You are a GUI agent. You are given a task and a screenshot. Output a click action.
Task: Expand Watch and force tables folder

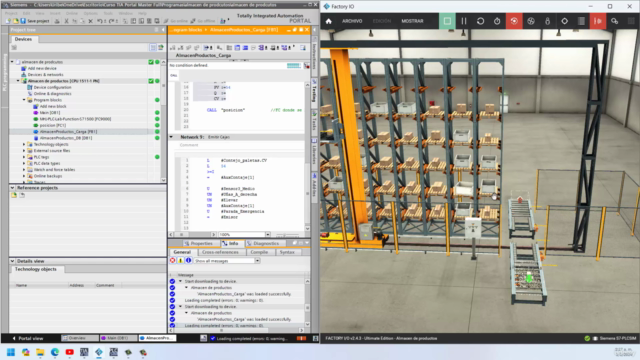pyautogui.click(x=24, y=169)
